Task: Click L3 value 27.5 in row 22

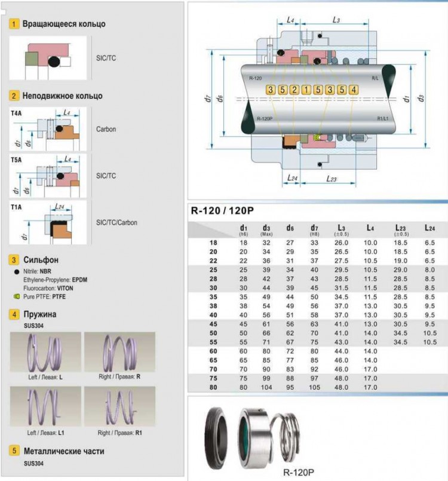Action: 341,261
